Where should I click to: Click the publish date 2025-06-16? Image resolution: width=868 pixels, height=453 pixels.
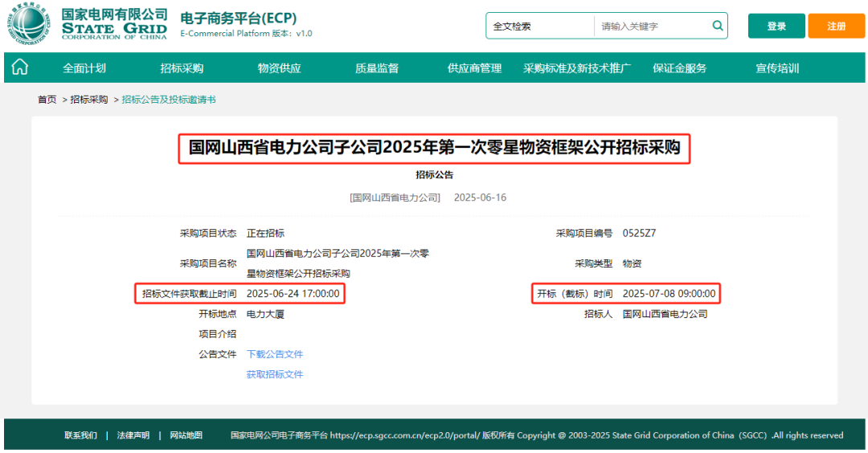tap(480, 198)
